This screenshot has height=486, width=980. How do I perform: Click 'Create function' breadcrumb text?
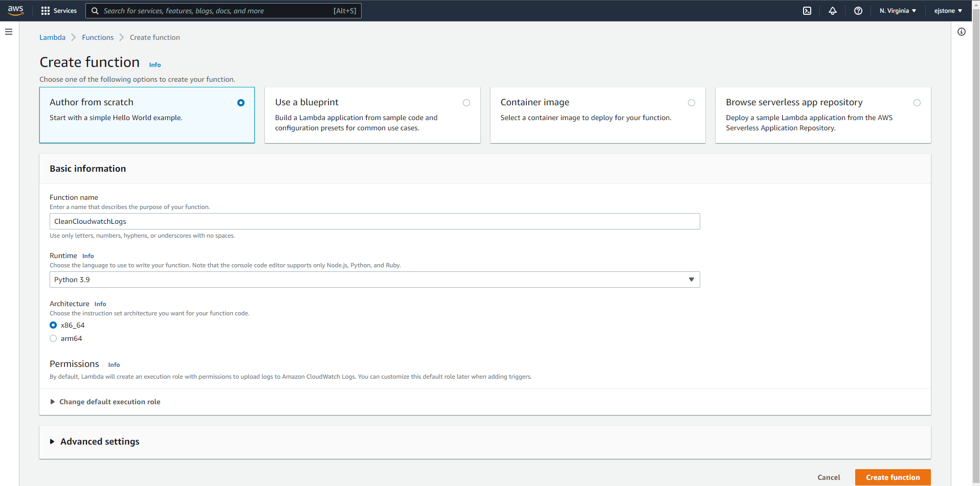[x=155, y=37]
